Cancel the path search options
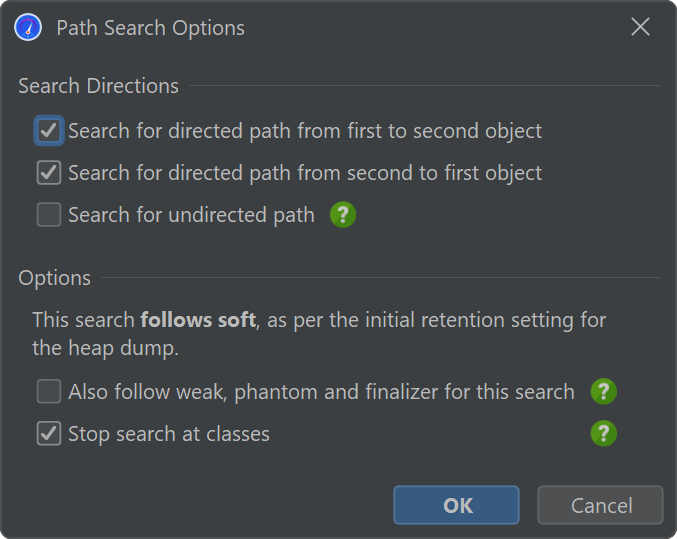This screenshot has width=677, height=539. point(600,505)
